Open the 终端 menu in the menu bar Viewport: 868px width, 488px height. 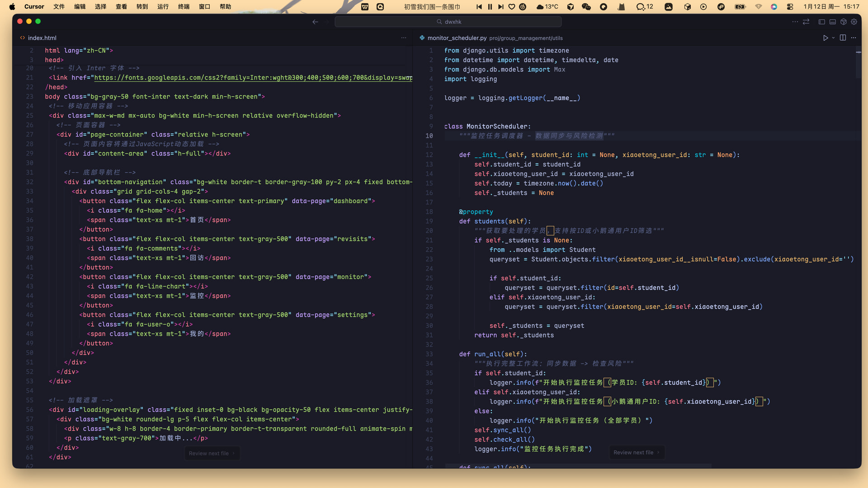184,6
